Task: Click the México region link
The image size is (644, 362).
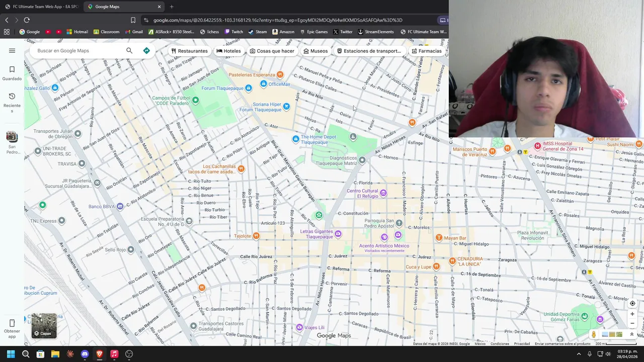Action: coord(480,344)
